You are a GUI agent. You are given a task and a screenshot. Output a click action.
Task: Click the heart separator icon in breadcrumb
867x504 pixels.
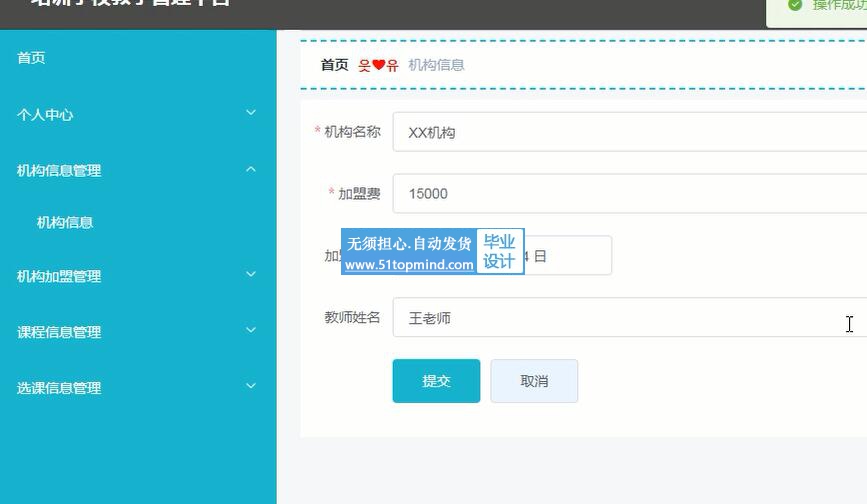pos(379,66)
